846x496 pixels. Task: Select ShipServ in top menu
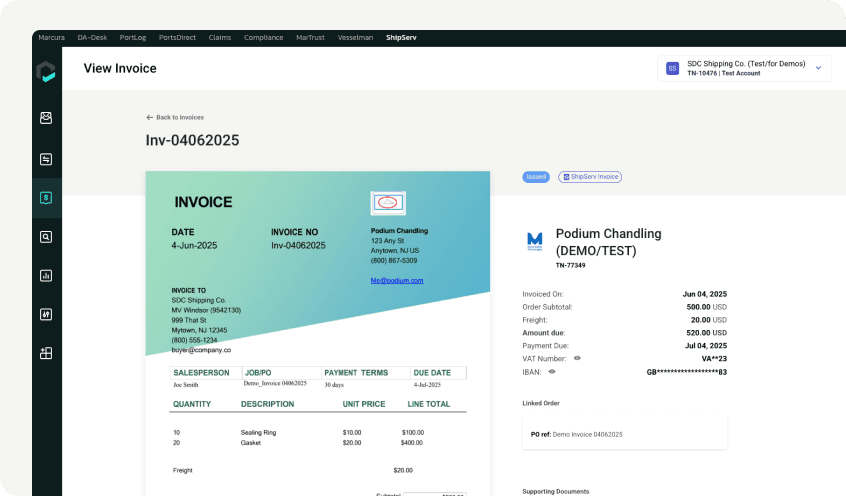401,38
